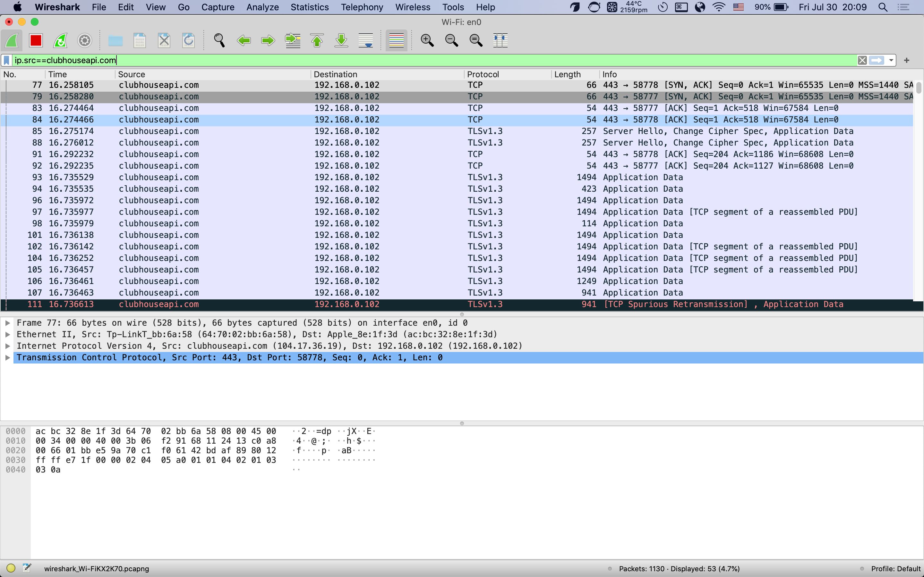Expand the Transmission Control Protocol details
The width and height of the screenshot is (924, 577).
[x=8, y=357]
